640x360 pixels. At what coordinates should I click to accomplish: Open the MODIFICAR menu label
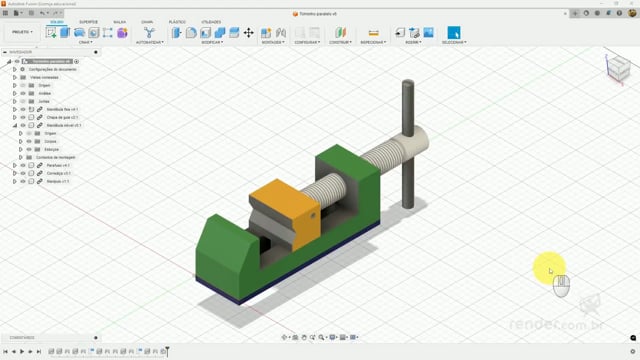coord(212,42)
